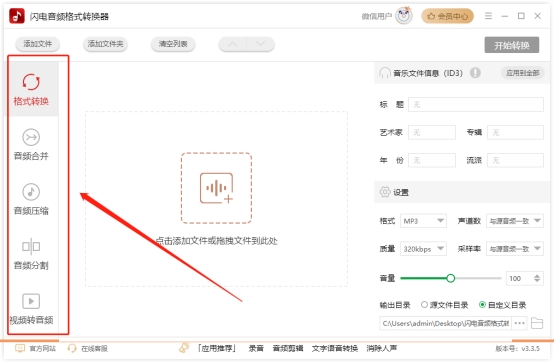Open the 在线客服 link
The height and width of the screenshot is (363, 554).
click(94, 349)
